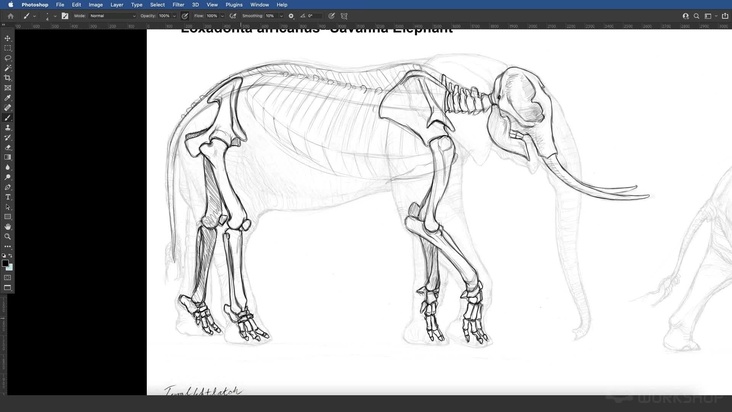Open the Window menu
732x412 pixels.
click(x=259, y=5)
